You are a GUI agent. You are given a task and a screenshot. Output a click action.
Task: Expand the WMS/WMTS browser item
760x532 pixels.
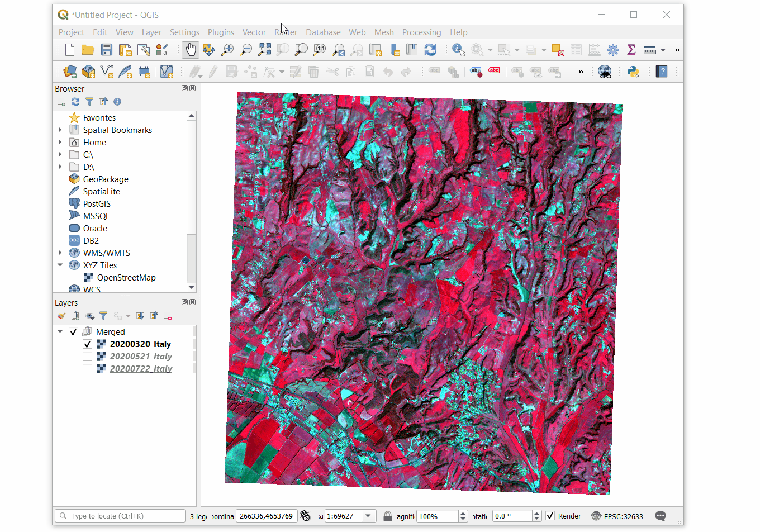[x=60, y=253]
